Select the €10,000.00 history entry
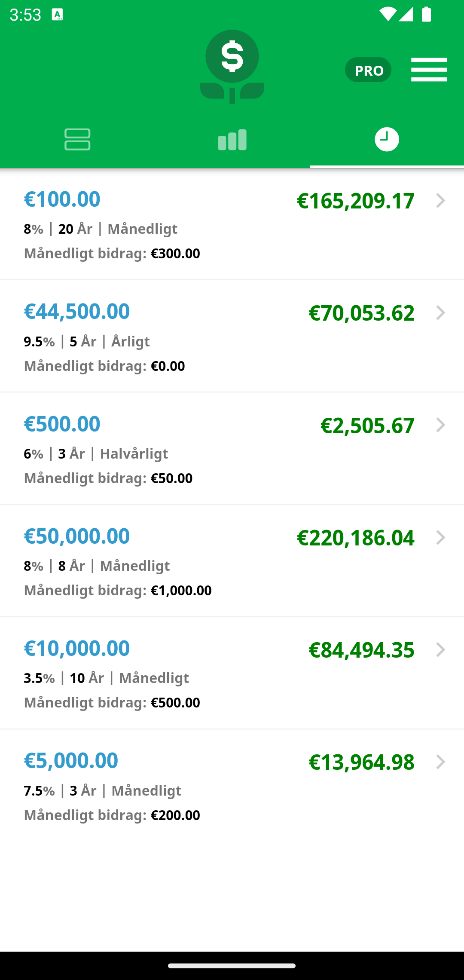This screenshot has width=464, height=980. [232, 674]
